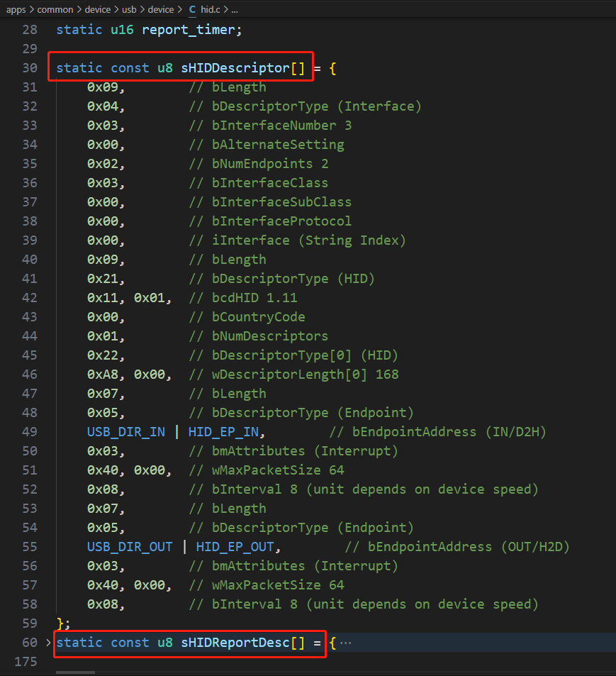Select line 42 by its line number
The width and height of the screenshot is (616, 676).
[x=30, y=298]
